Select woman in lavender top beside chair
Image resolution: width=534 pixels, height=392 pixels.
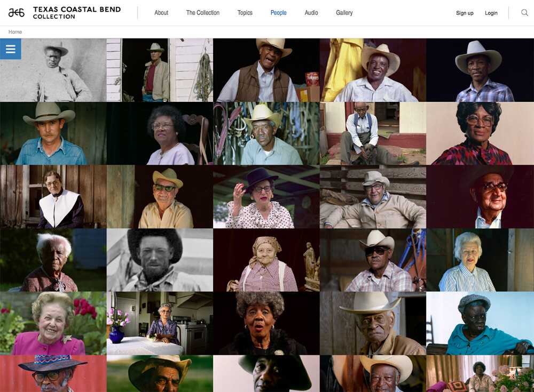pyautogui.click(x=160, y=133)
